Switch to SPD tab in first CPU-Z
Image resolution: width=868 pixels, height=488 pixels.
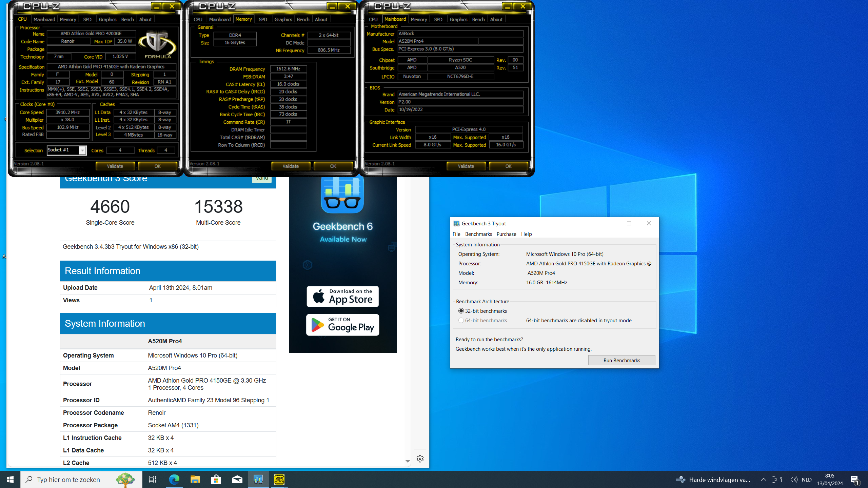(x=87, y=19)
